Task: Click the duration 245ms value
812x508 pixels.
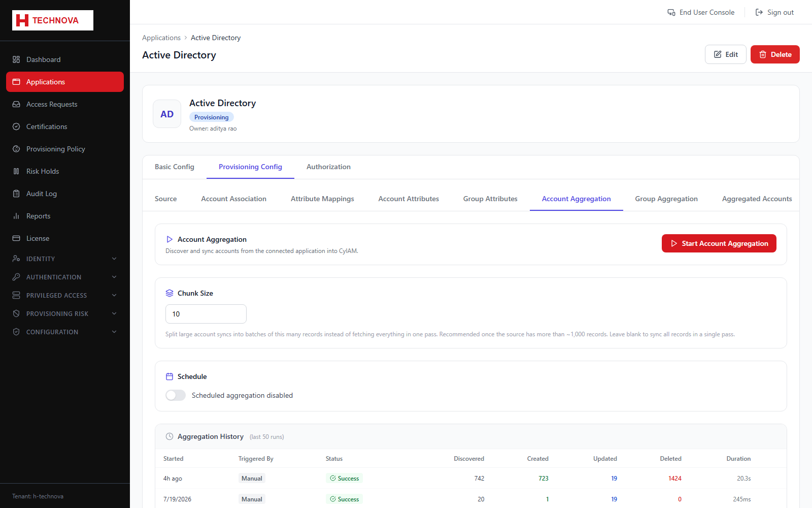Action: (x=742, y=499)
